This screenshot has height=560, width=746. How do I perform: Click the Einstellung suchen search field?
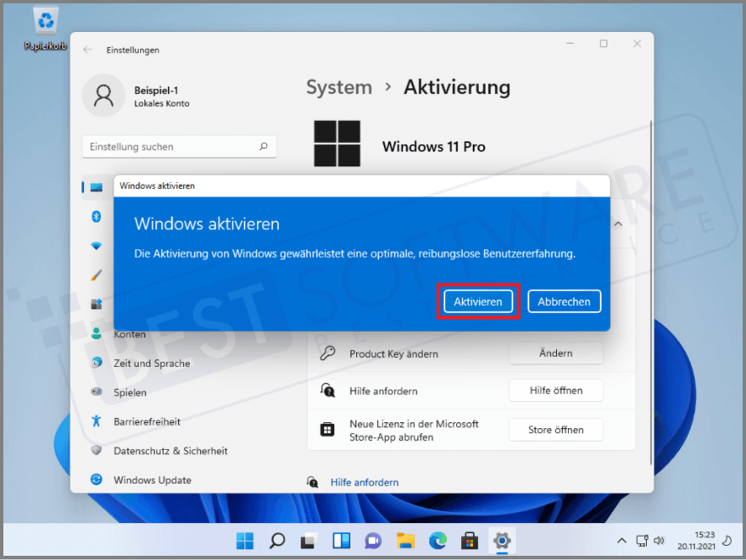pos(179,146)
